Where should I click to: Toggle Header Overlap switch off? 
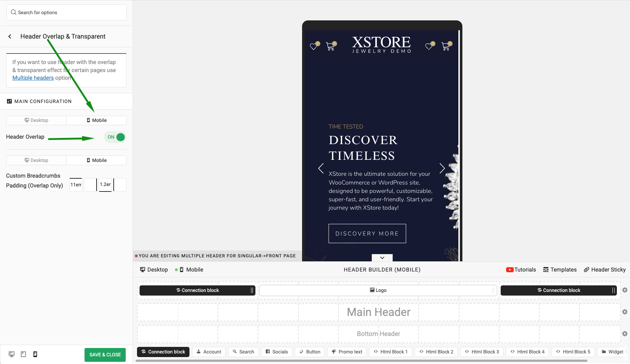(115, 137)
